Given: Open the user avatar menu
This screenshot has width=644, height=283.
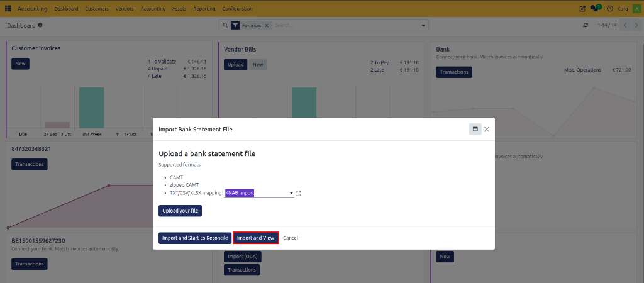Looking at the screenshot, I should (636, 9).
